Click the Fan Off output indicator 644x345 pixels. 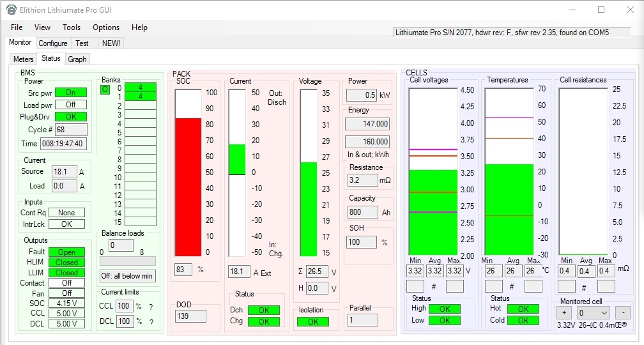pos(66,293)
